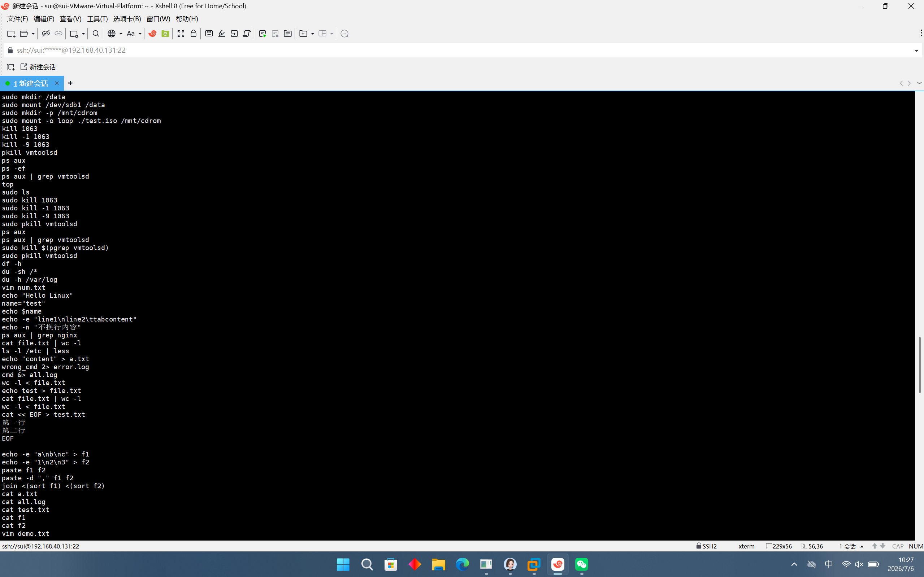Click the address bar lock icon
Viewport: 924px width, 577px height.
coord(10,51)
